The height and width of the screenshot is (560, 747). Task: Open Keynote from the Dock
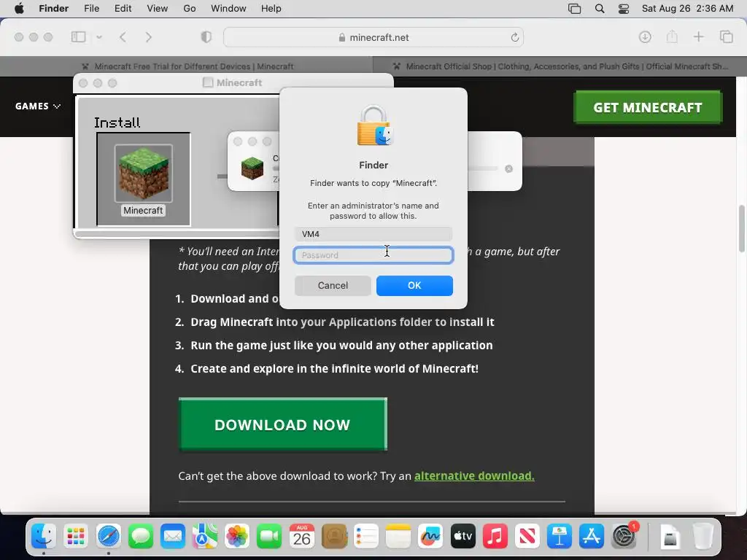[x=560, y=537]
